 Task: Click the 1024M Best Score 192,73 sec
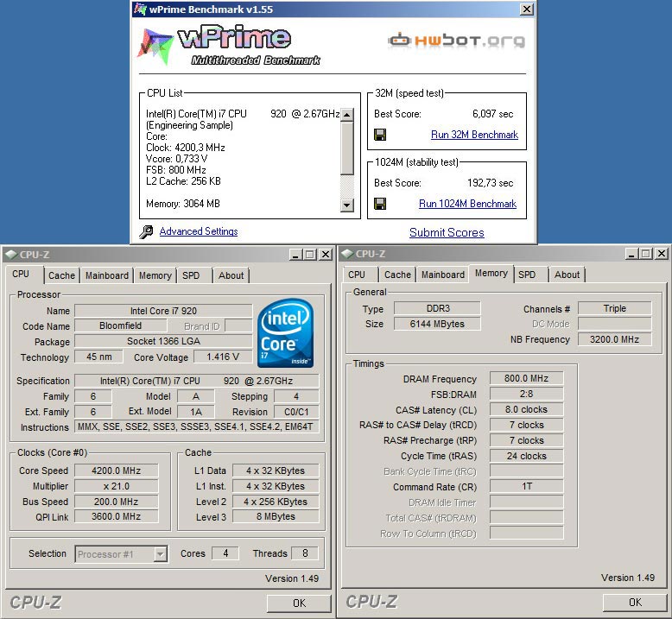491,183
